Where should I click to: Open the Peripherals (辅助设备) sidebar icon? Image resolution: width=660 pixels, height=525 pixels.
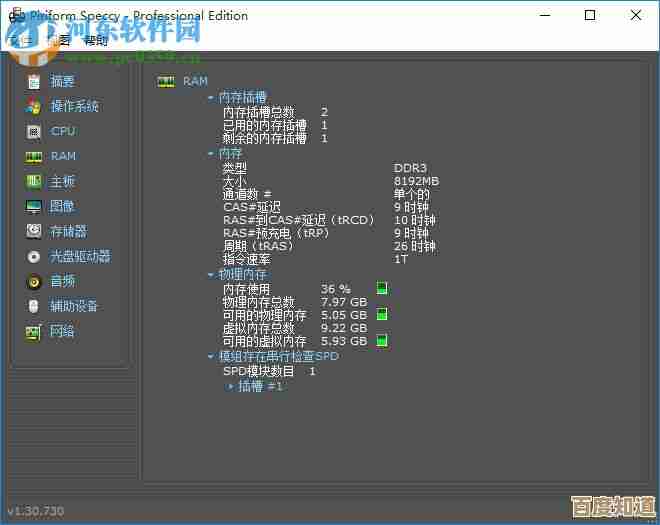click(34, 306)
